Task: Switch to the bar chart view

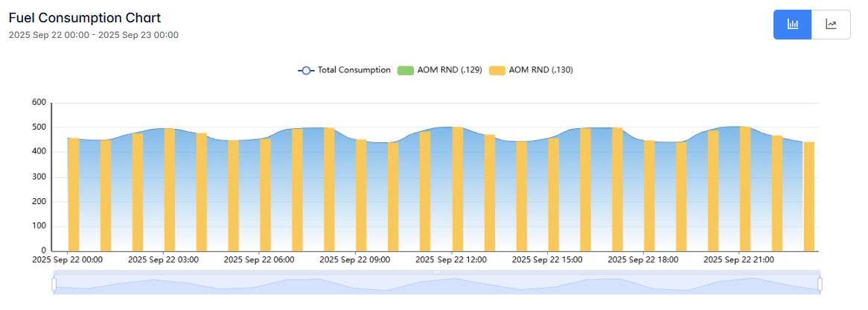Action: pyautogui.click(x=793, y=25)
